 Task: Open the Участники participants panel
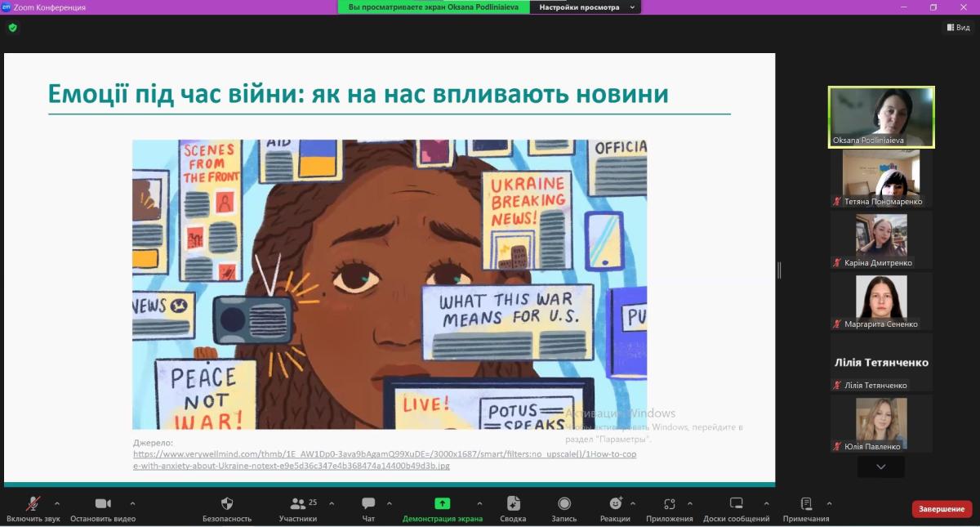298,509
